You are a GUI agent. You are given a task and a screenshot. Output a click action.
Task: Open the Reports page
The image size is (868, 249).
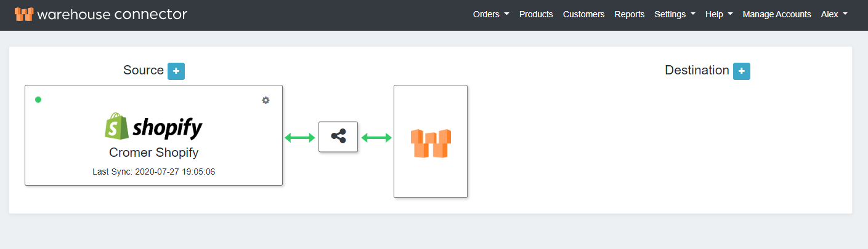click(629, 14)
